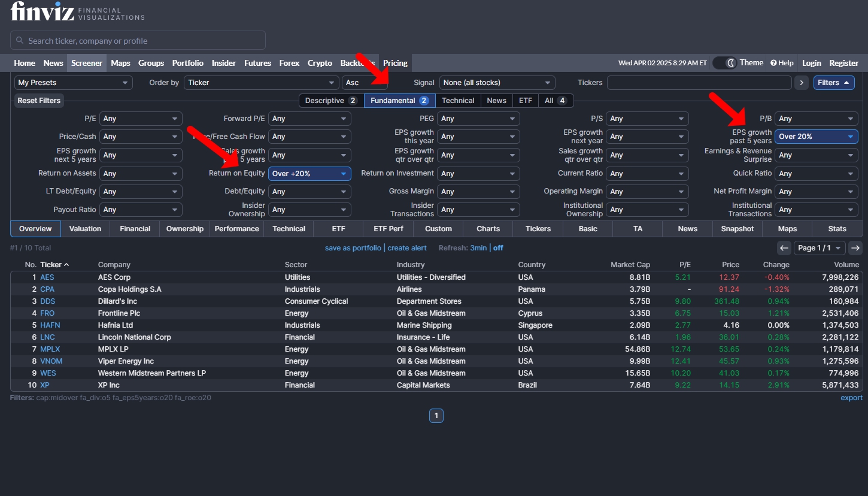
Task: Turn refresh off
Action: point(498,248)
